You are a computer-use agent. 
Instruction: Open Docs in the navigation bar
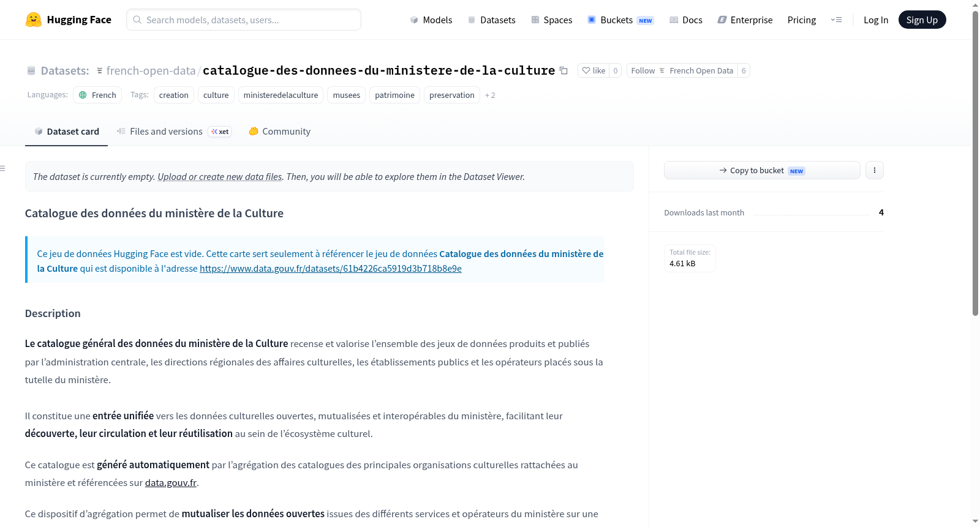point(685,20)
